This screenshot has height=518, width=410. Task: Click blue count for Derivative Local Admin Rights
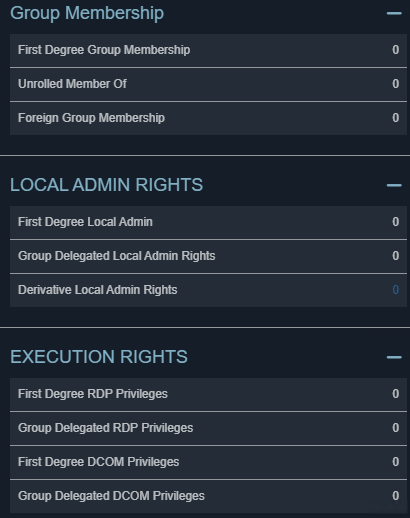pos(396,290)
